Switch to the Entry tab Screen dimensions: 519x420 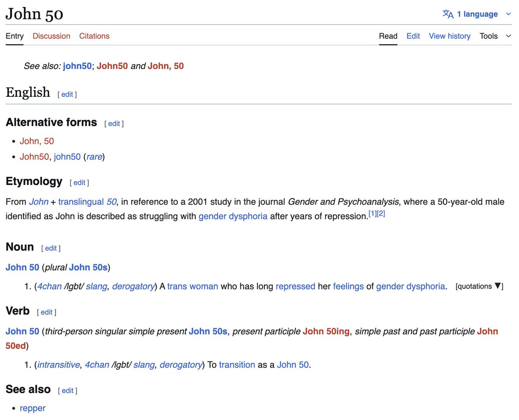[x=15, y=36]
